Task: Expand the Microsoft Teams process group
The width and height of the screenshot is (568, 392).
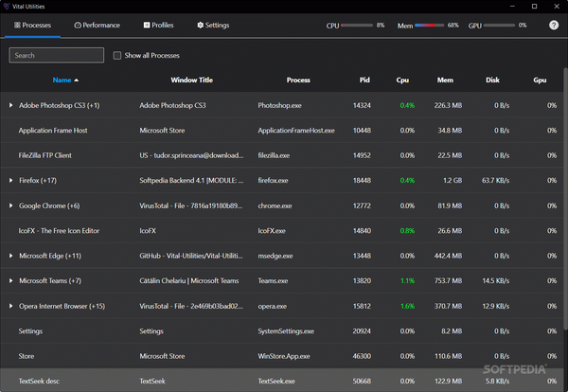Action: coord(11,281)
